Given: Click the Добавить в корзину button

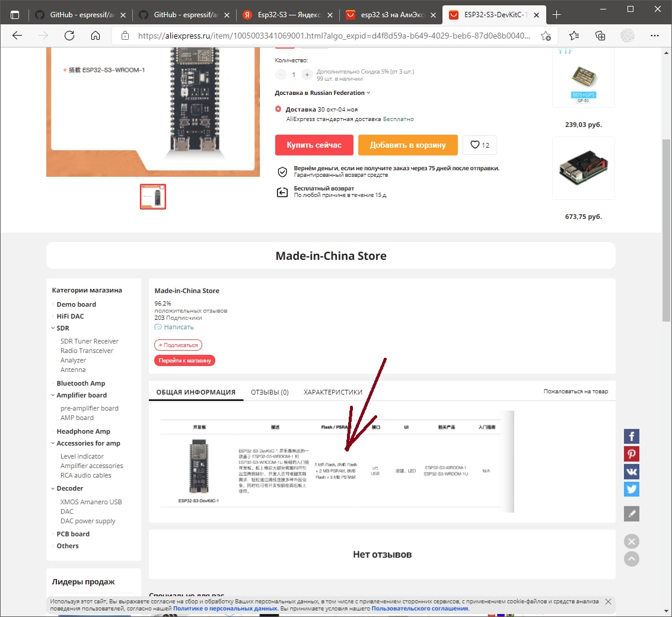Looking at the screenshot, I should click(x=407, y=145).
